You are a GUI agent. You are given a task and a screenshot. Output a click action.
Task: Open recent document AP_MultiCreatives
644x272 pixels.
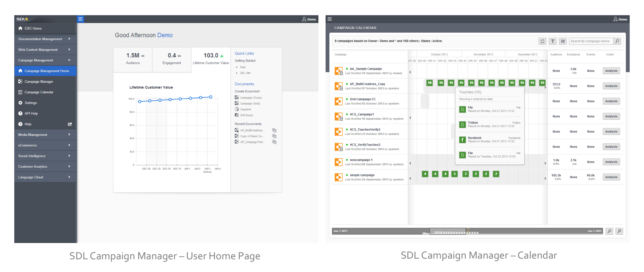pyautogui.click(x=250, y=130)
